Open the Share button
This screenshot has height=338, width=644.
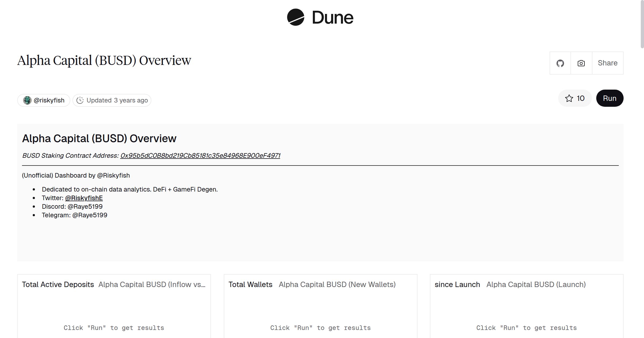608,63
